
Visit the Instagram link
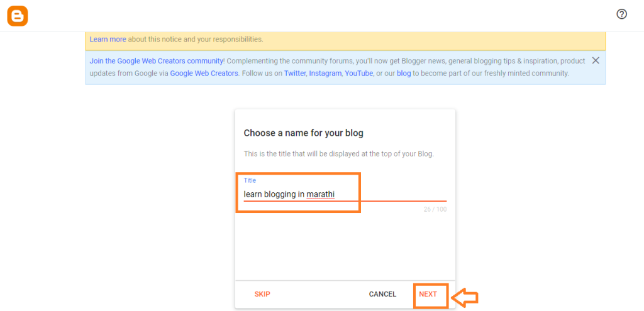coord(325,74)
